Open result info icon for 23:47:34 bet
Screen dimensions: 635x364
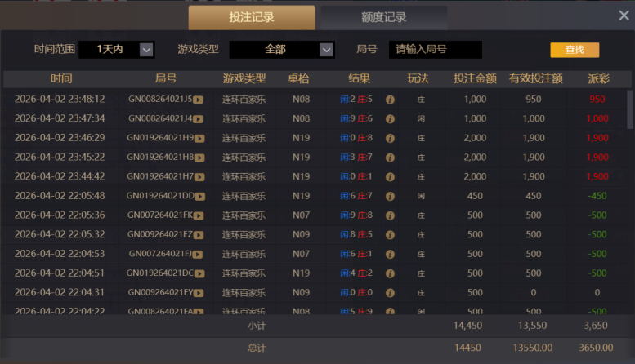click(390, 119)
